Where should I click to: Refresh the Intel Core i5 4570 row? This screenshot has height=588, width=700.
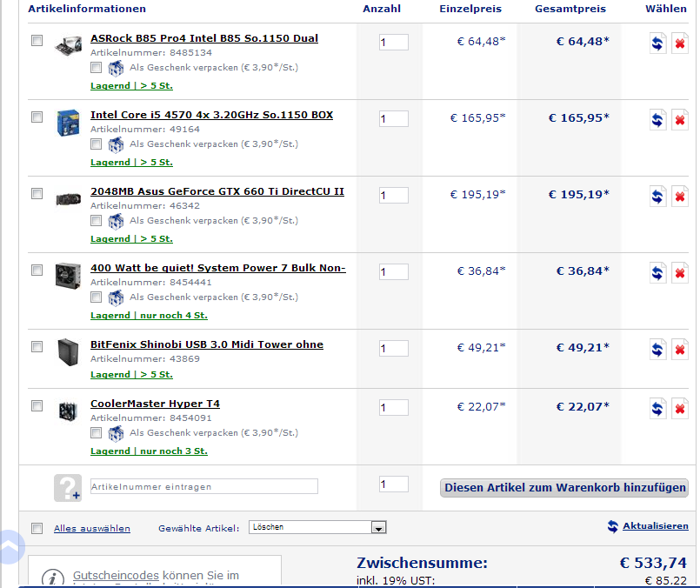coord(657,120)
